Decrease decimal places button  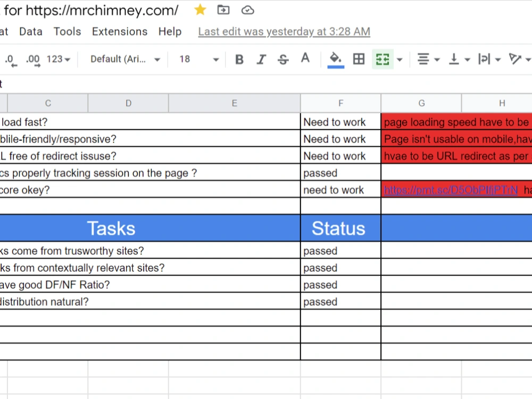point(11,60)
